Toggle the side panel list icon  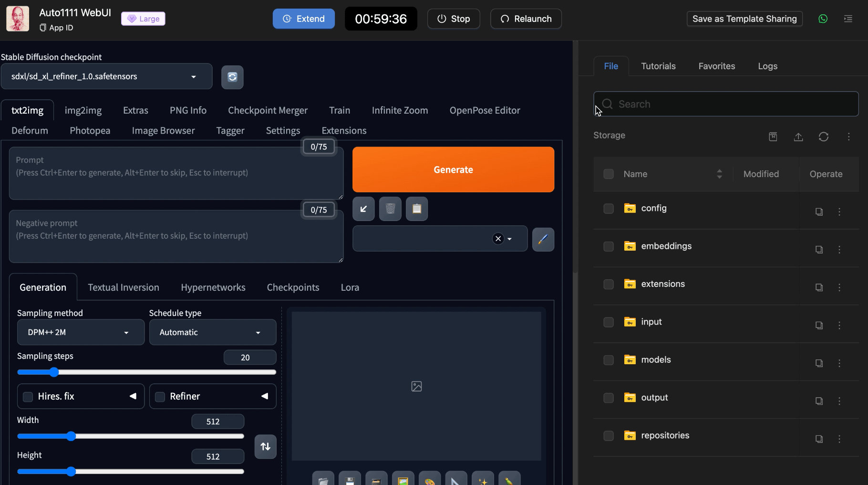(848, 19)
